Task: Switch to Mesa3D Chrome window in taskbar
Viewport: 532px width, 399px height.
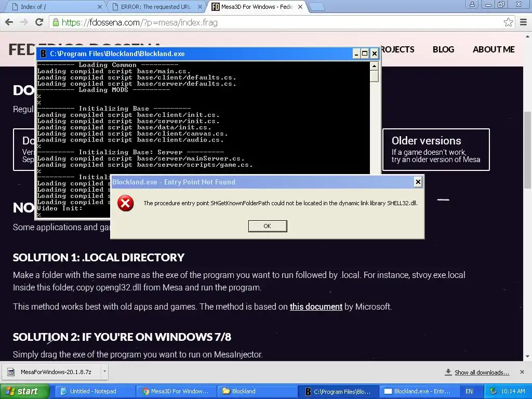Action: [176, 391]
